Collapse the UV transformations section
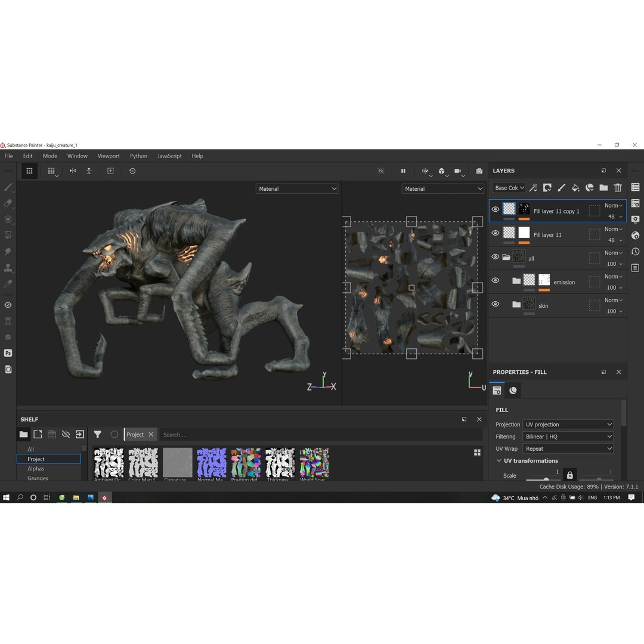This screenshot has width=644, height=644. coord(499,460)
